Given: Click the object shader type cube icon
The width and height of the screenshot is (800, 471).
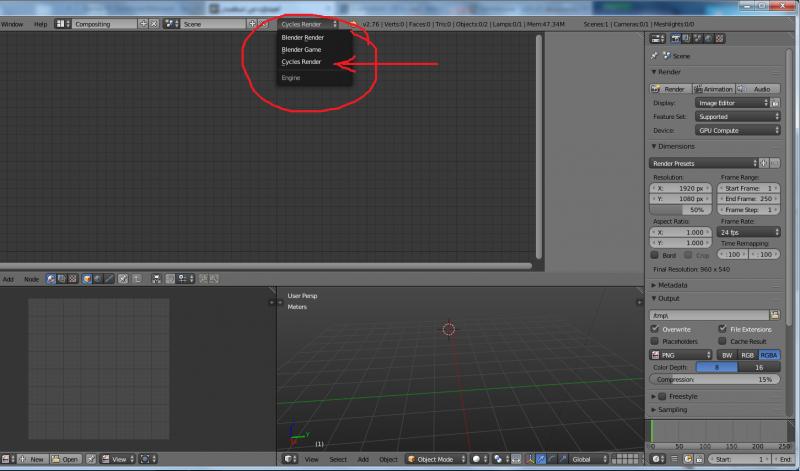Looking at the screenshot, I should [87, 279].
